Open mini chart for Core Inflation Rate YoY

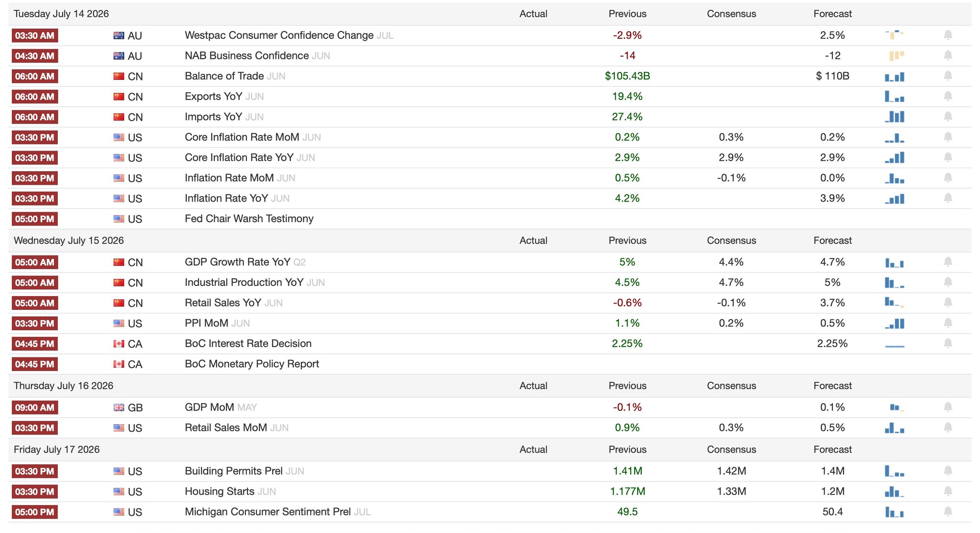tap(894, 158)
